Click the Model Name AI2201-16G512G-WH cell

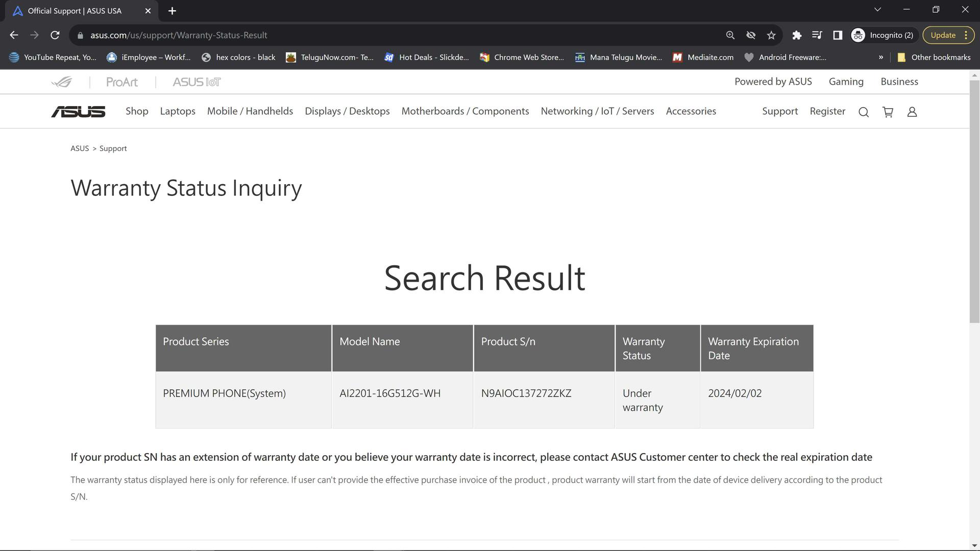click(402, 400)
